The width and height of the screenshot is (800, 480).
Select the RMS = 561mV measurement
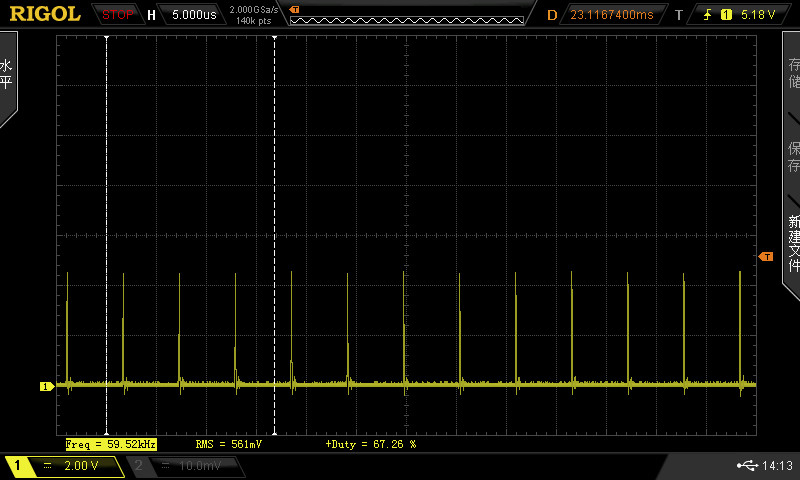[x=229, y=444]
